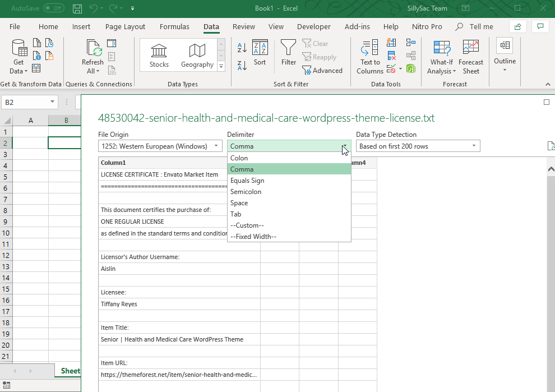This screenshot has width=555, height=392.
Task: Choose Tab delimiter option
Action: 289,214
